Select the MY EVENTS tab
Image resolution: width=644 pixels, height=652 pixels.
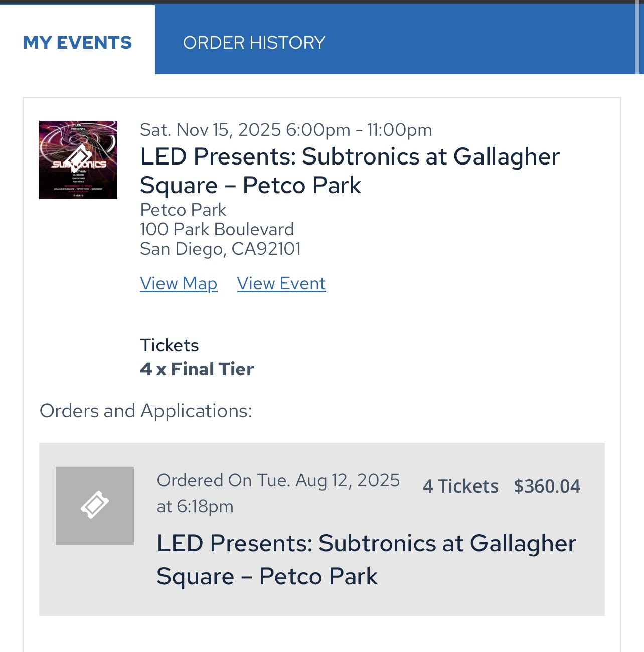tap(78, 42)
